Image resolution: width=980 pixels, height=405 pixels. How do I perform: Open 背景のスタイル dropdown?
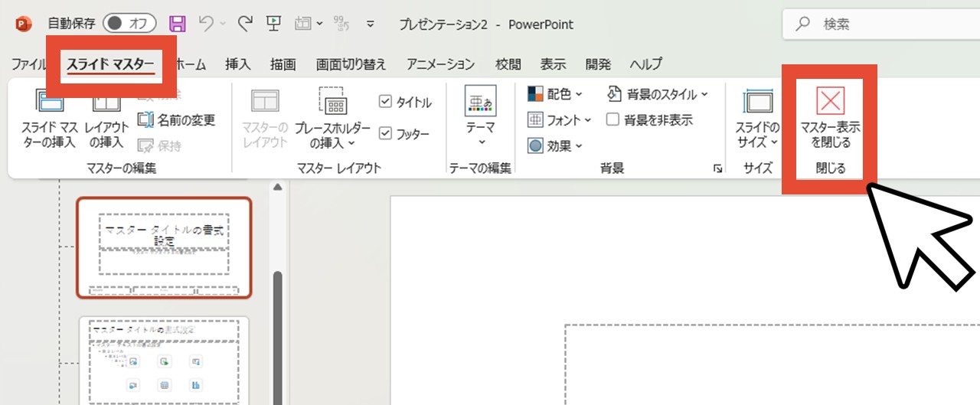tap(657, 94)
